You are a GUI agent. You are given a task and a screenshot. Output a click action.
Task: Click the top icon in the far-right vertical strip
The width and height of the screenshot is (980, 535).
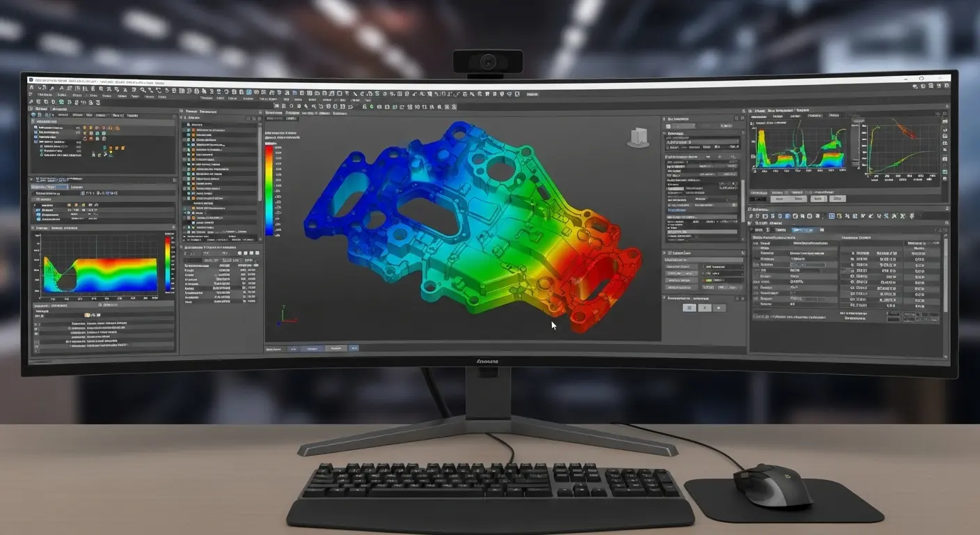(x=945, y=121)
